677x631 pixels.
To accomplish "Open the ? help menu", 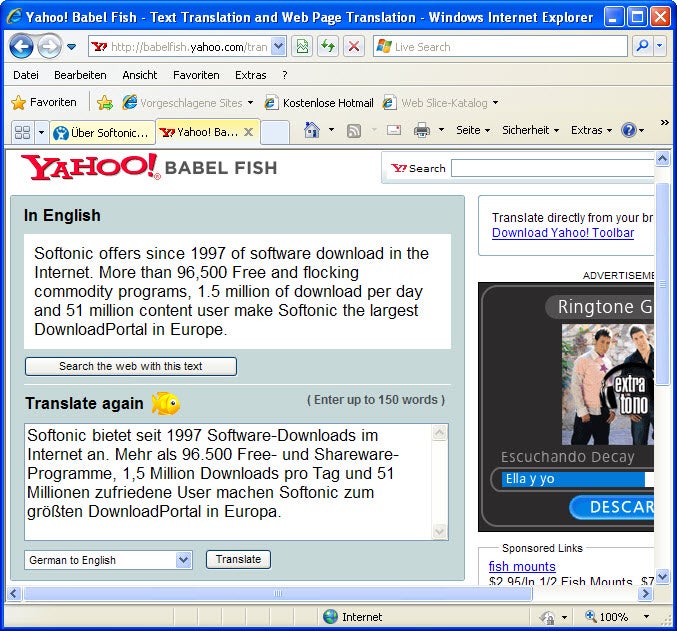I will pos(285,75).
